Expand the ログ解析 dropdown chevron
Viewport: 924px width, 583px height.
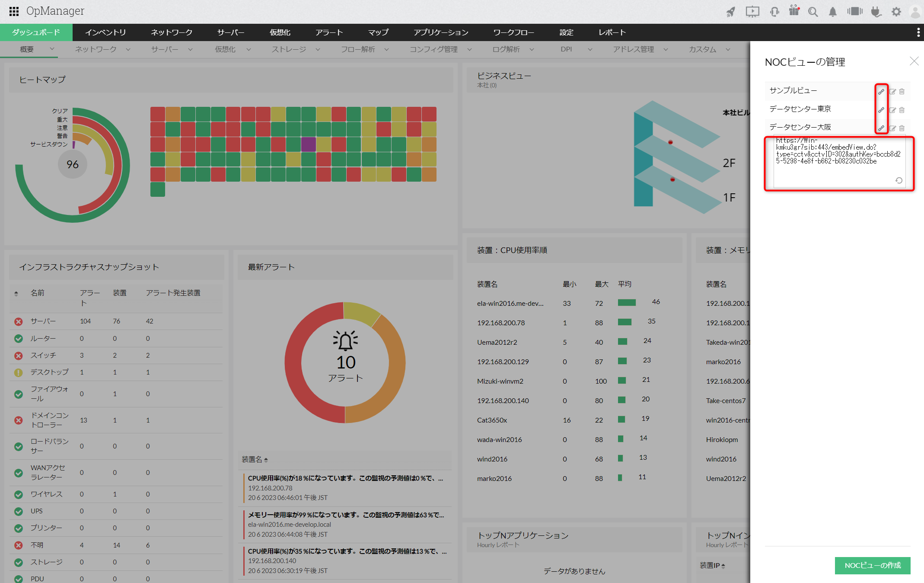point(532,49)
